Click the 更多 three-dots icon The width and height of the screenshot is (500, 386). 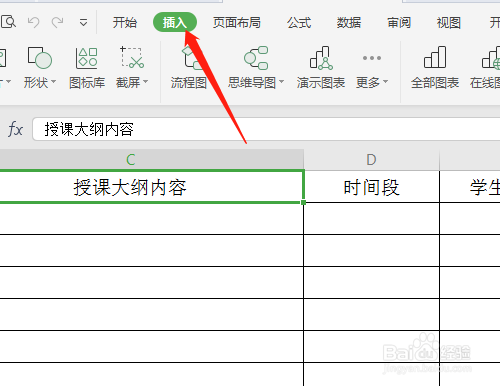point(372,58)
